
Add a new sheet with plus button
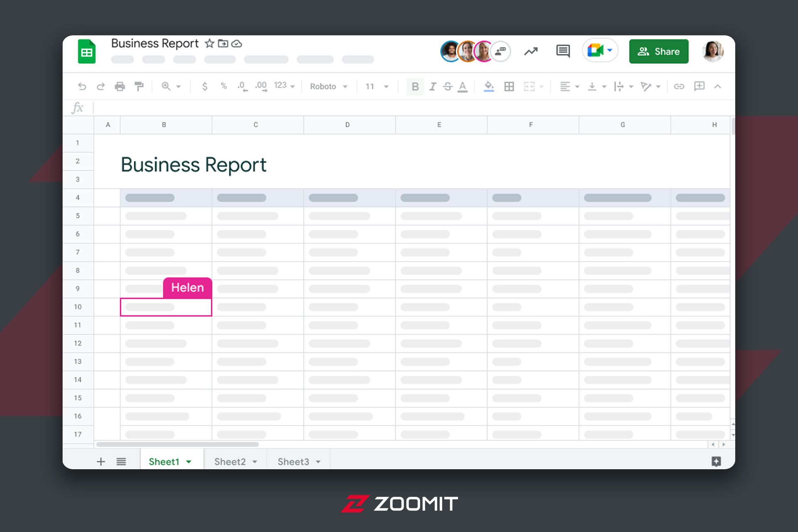tap(101, 462)
